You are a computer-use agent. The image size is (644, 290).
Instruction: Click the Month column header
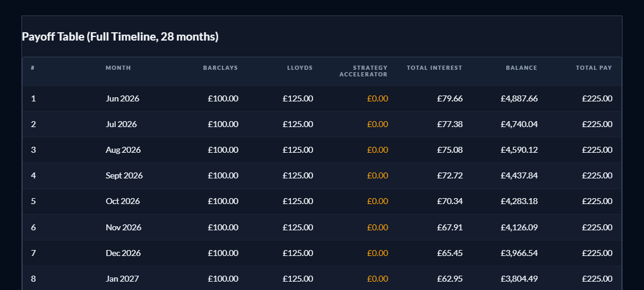click(118, 68)
